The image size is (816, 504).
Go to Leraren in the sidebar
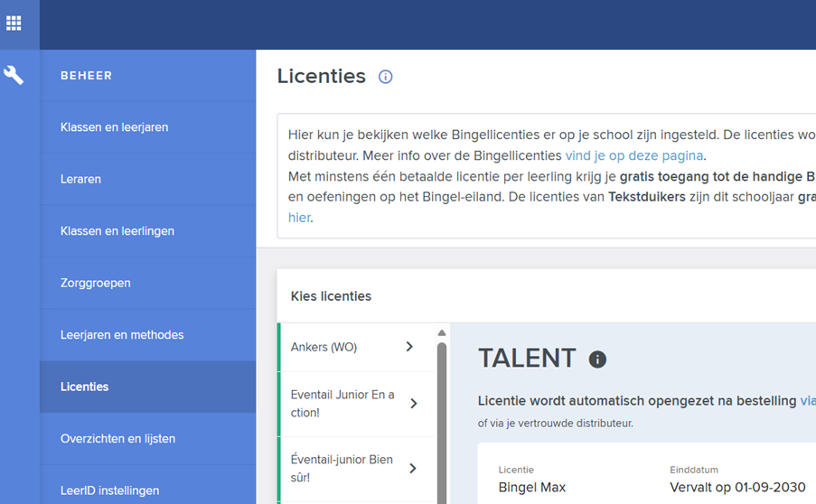80,179
